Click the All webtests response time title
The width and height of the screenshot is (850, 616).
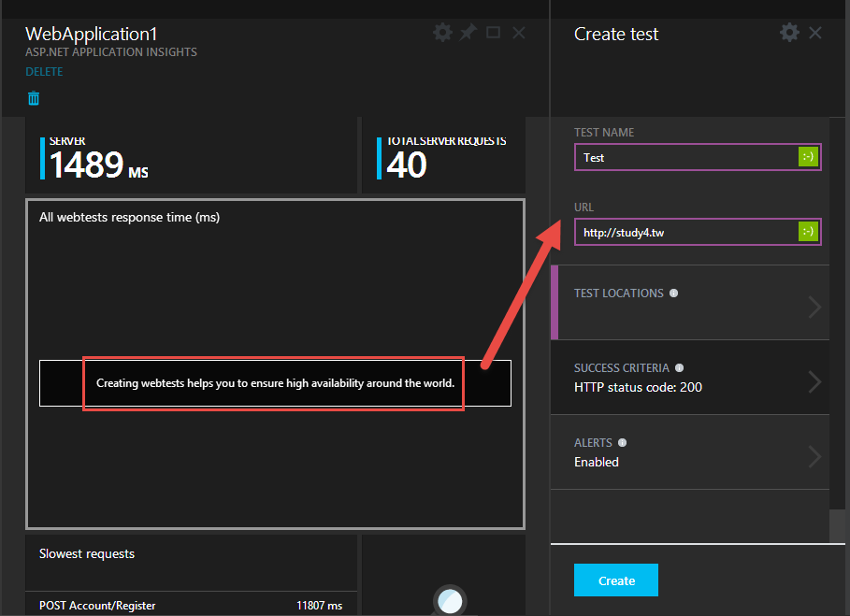tap(130, 217)
